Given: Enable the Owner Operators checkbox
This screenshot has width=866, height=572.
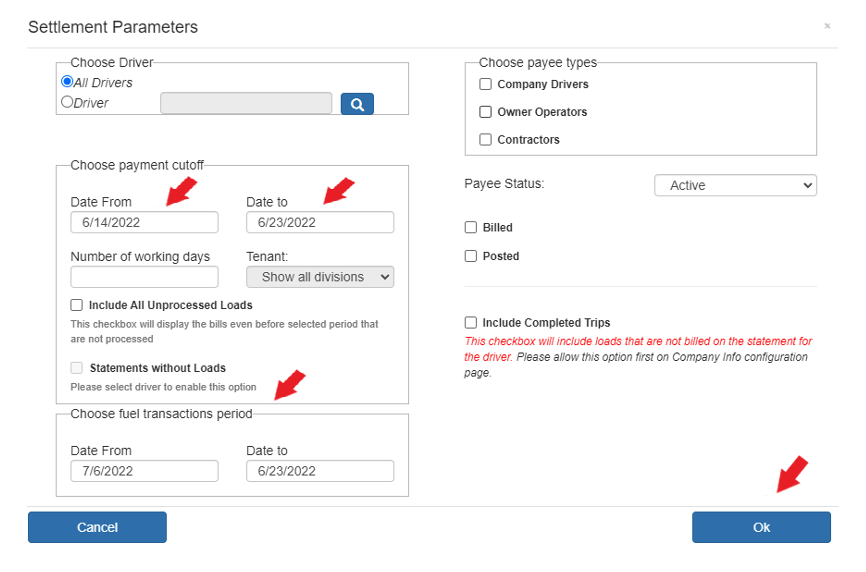Looking at the screenshot, I should 485,112.
